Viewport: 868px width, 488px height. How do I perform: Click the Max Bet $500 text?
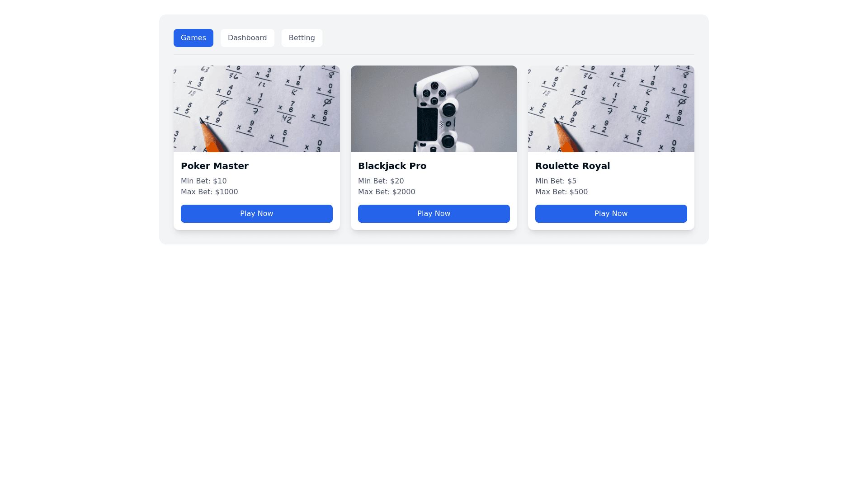point(561,192)
